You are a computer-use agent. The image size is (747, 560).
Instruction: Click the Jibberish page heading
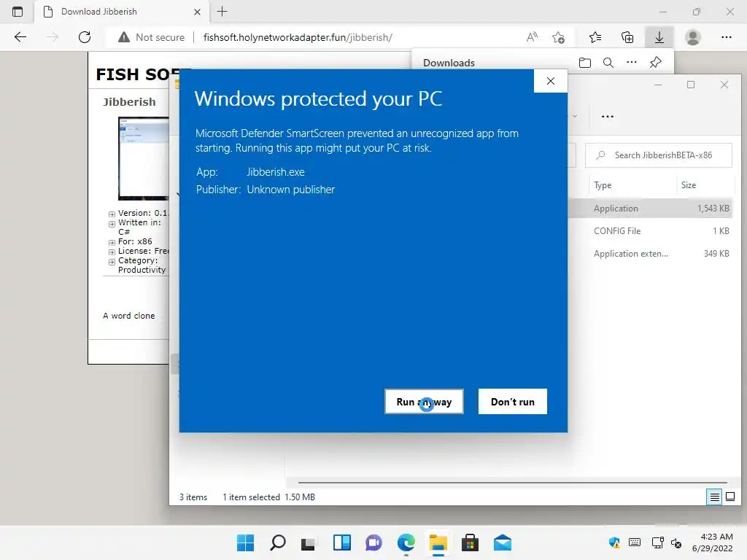[129, 102]
